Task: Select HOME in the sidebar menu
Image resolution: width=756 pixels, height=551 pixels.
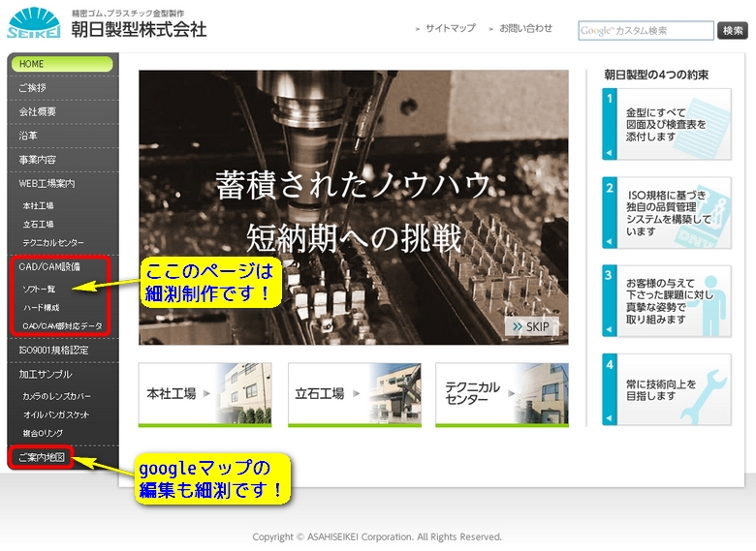Action: (x=63, y=64)
